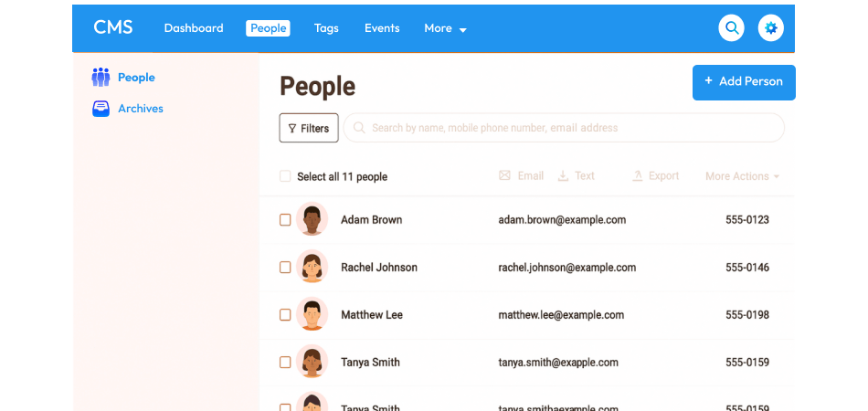Click the Export icon
This screenshot has height=411, width=868.
(x=638, y=176)
